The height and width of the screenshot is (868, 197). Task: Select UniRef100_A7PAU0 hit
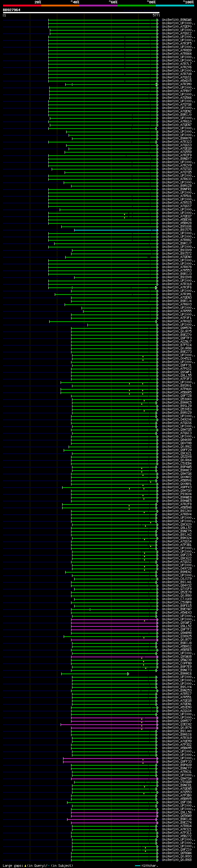tap(177, 389)
